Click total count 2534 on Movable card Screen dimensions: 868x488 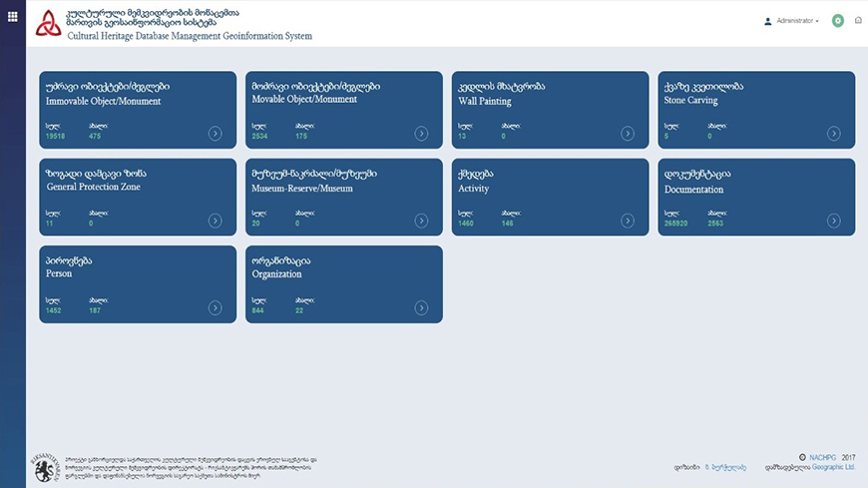[259, 137]
